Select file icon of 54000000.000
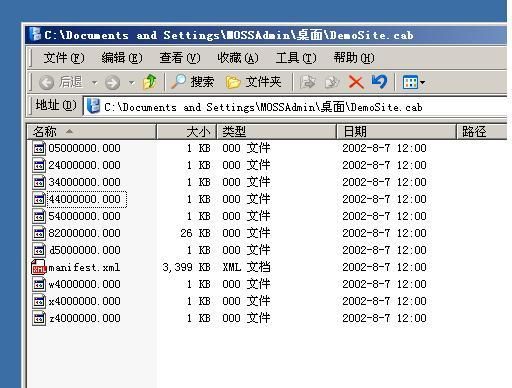The width and height of the screenshot is (512, 388). click(39, 216)
